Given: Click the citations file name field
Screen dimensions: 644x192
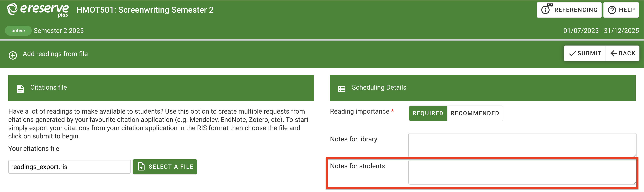Looking at the screenshot, I should tap(69, 167).
